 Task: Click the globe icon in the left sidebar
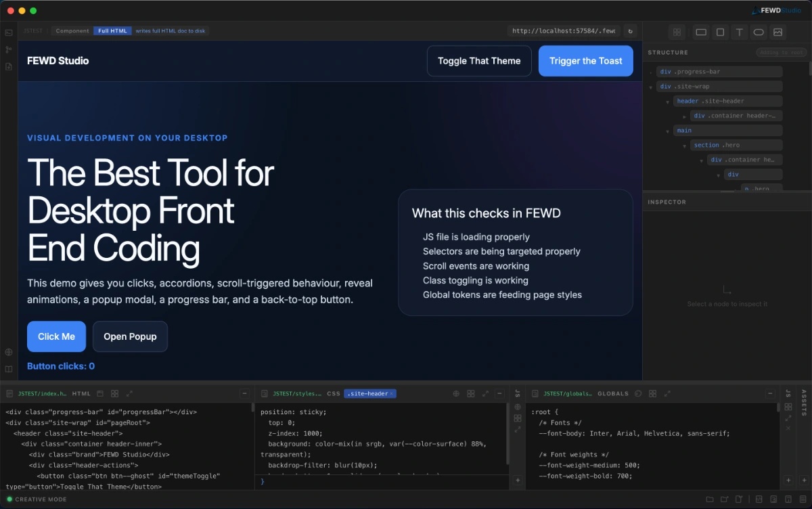point(9,352)
